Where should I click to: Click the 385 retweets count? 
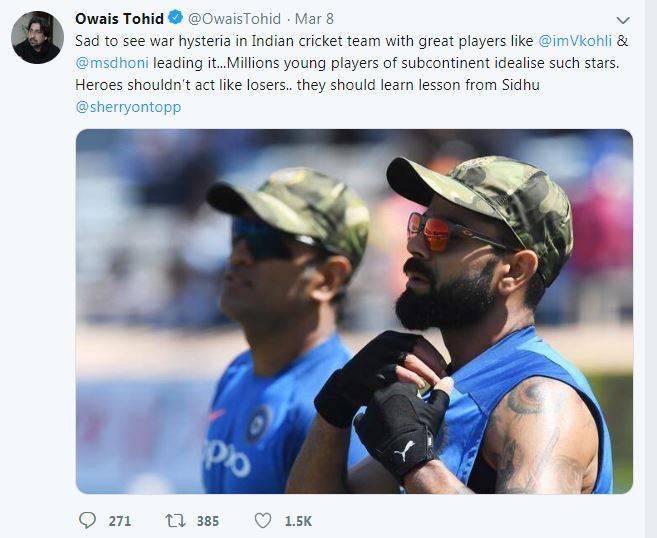207,521
